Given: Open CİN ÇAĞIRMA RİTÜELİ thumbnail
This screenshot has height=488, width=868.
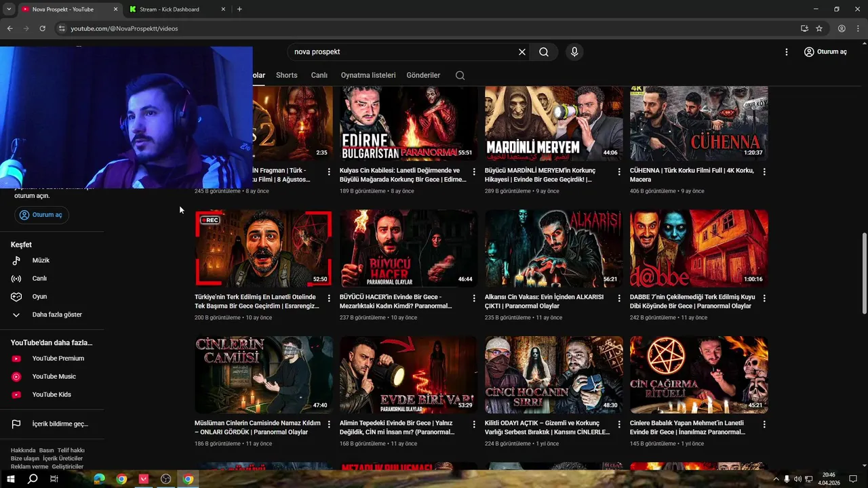Looking at the screenshot, I should click(698, 375).
